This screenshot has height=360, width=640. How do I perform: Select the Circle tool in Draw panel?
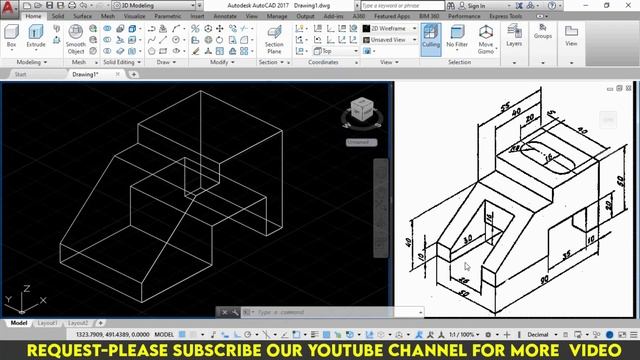click(x=176, y=40)
